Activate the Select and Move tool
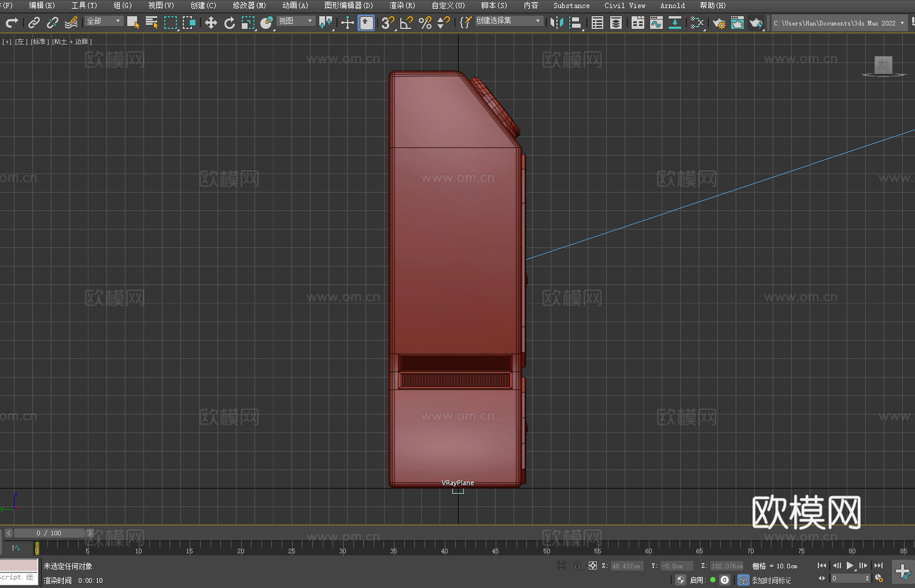This screenshot has height=588, width=915. coord(211,23)
